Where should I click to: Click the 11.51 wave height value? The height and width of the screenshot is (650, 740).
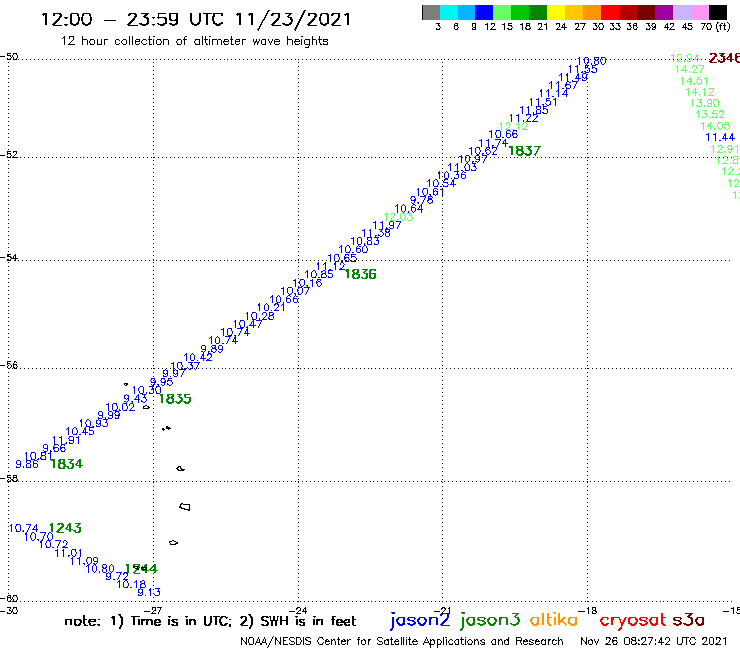coord(543,102)
